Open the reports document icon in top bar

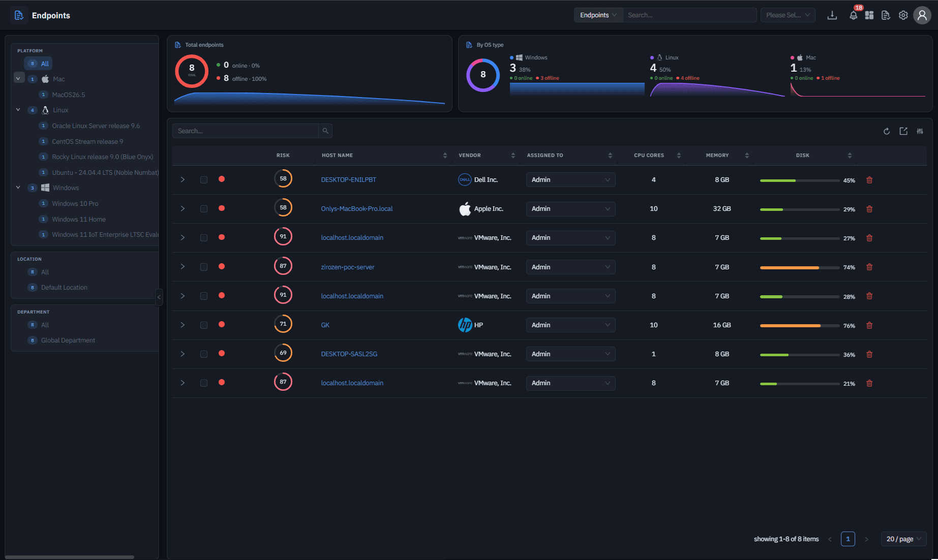click(886, 15)
